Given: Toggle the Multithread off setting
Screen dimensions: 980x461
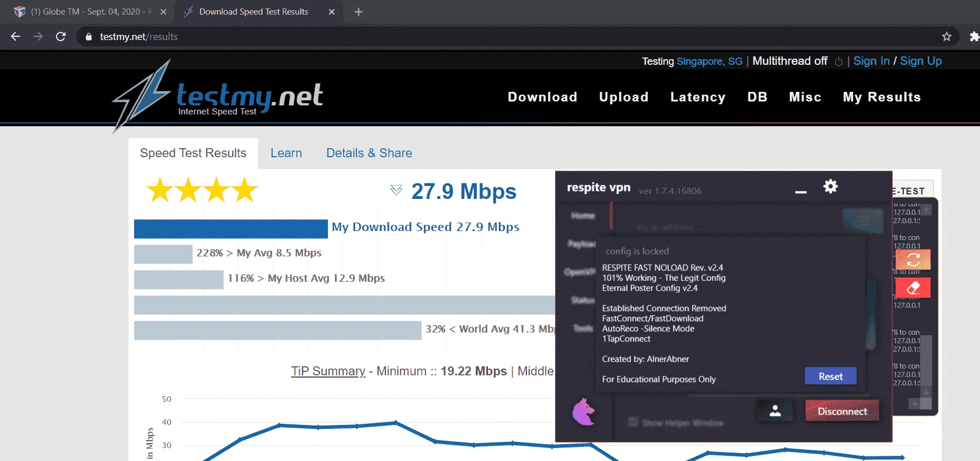Looking at the screenshot, I should (790, 61).
